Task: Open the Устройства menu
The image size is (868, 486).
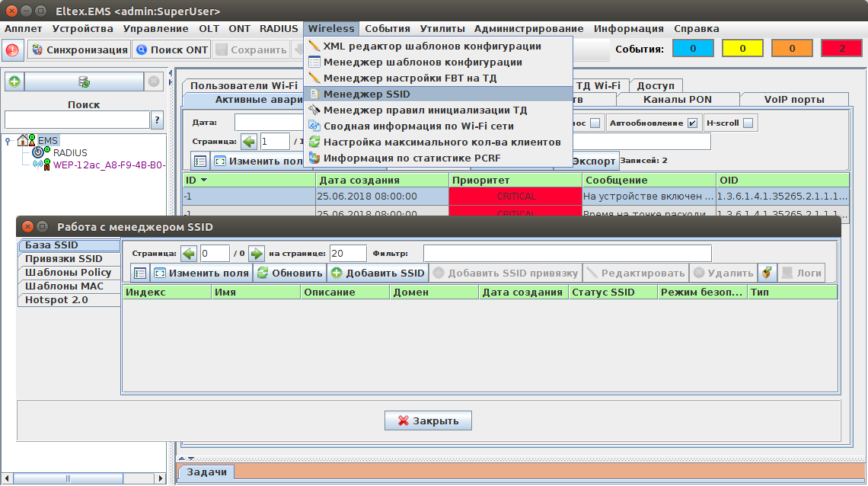Action: point(82,29)
